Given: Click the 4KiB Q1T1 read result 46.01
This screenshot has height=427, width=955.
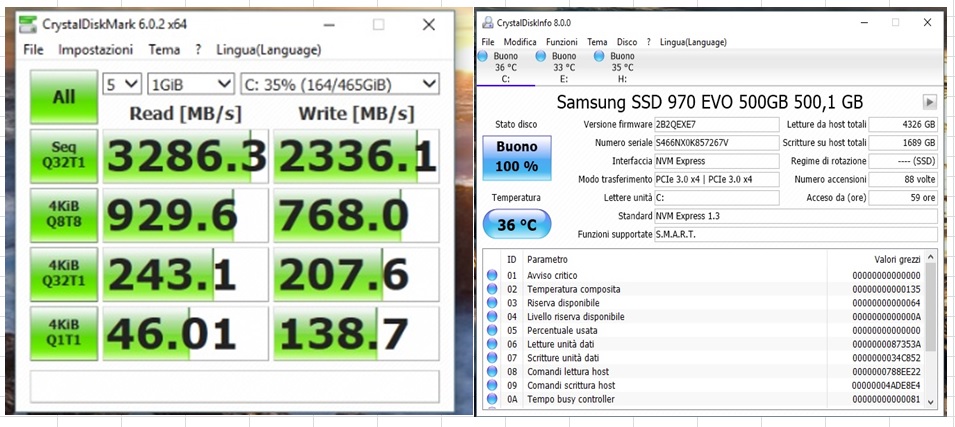Looking at the screenshot, I should [x=185, y=333].
